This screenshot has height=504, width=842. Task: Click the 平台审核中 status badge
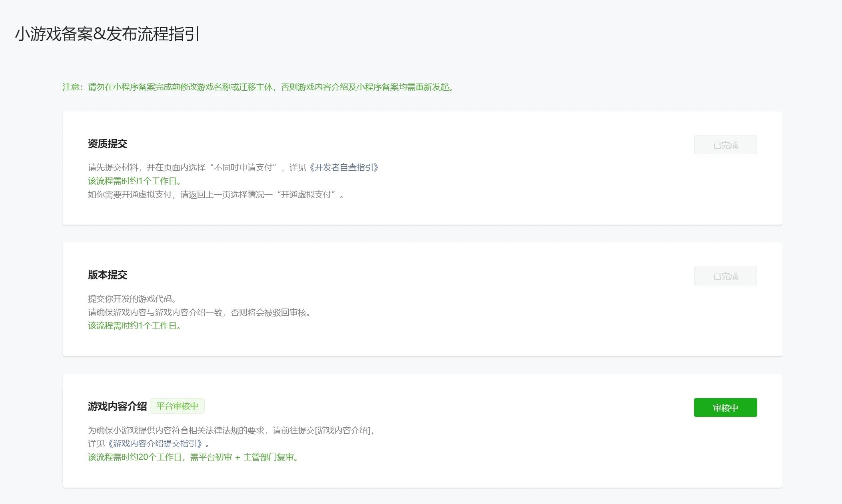pyautogui.click(x=177, y=406)
